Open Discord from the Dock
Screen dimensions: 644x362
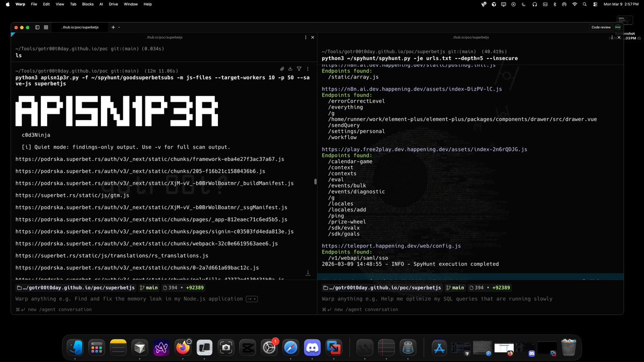[x=312, y=348]
